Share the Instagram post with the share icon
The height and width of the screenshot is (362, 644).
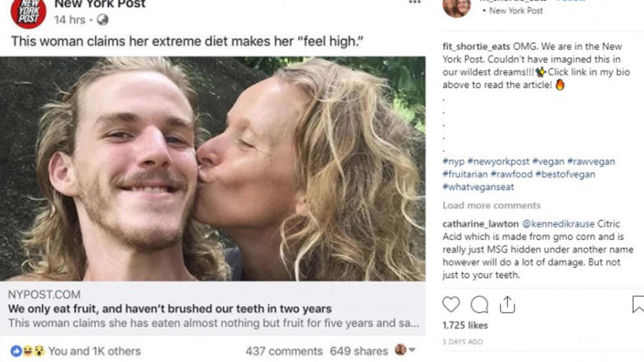coord(507,304)
